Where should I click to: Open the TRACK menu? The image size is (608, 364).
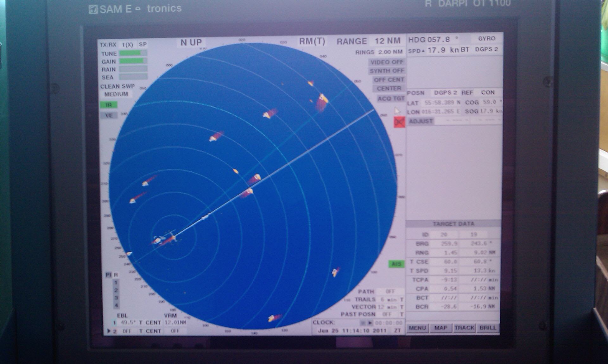[x=464, y=328]
